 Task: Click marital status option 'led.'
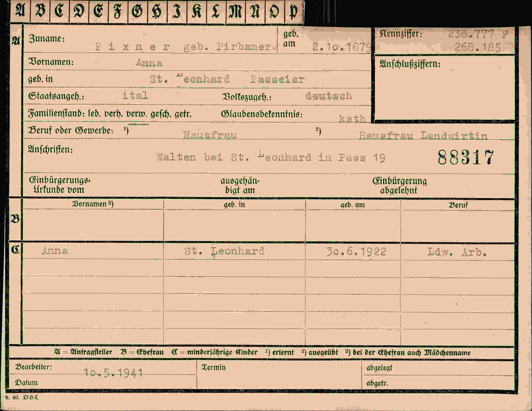(x=94, y=114)
